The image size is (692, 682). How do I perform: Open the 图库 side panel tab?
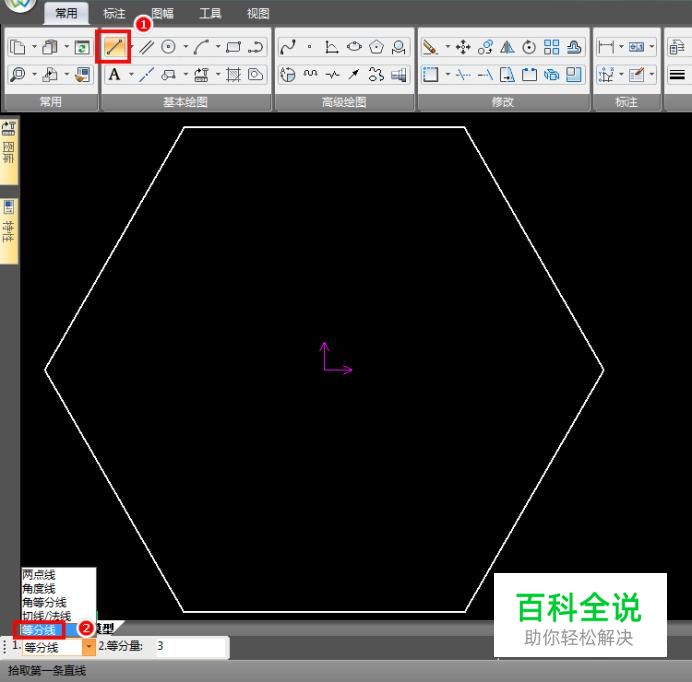9,151
